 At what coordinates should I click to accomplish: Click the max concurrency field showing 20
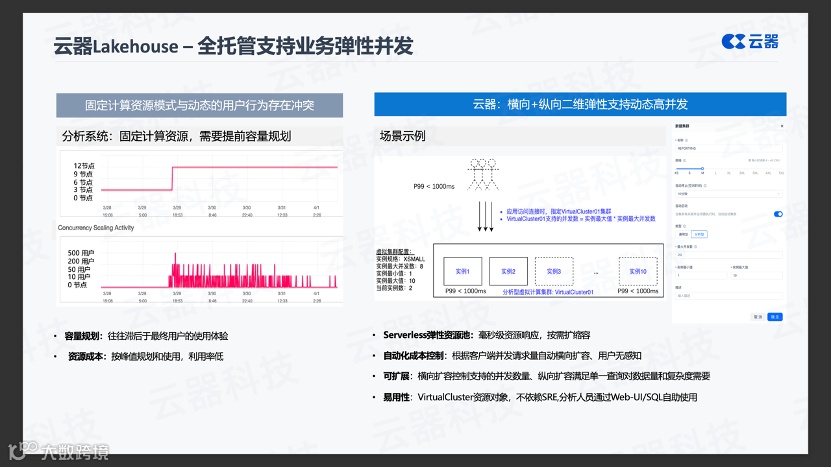click(729, 255)
